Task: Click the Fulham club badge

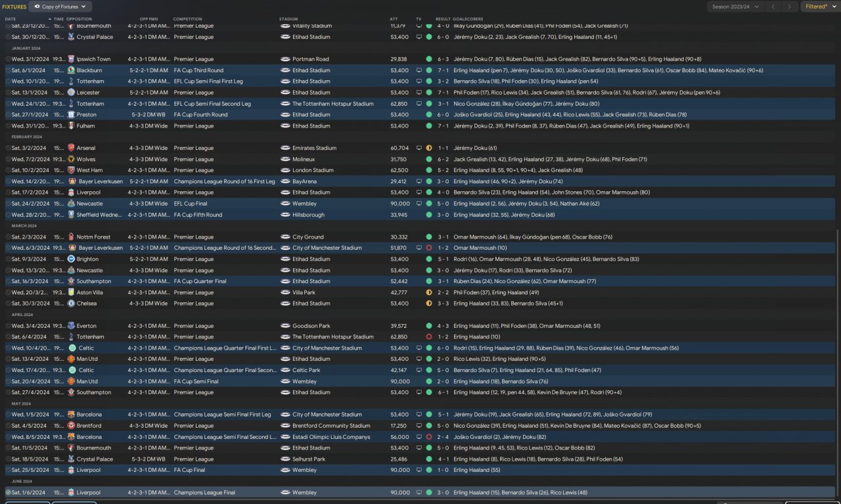Action: (72, 126)
